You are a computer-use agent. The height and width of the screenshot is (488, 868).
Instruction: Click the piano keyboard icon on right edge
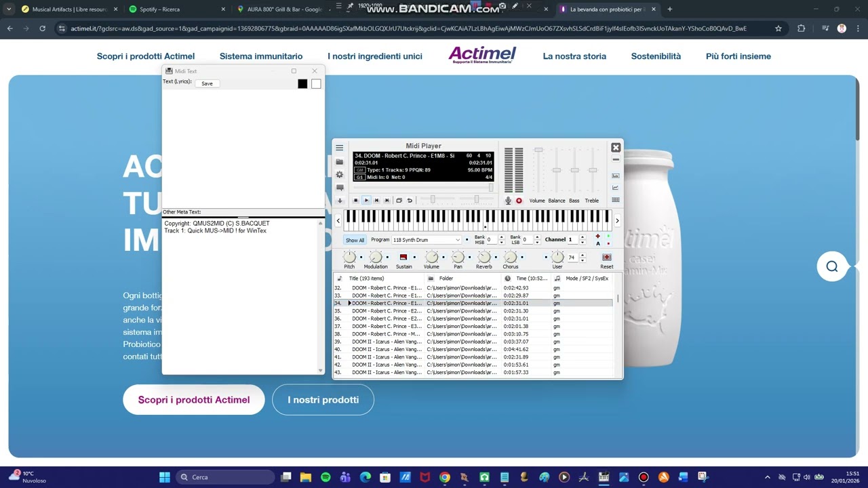point(615,200)
